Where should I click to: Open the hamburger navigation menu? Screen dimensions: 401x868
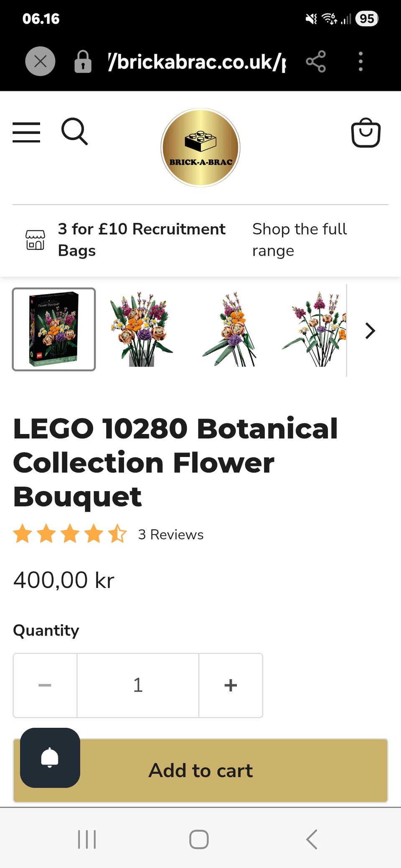click(26, 132)
